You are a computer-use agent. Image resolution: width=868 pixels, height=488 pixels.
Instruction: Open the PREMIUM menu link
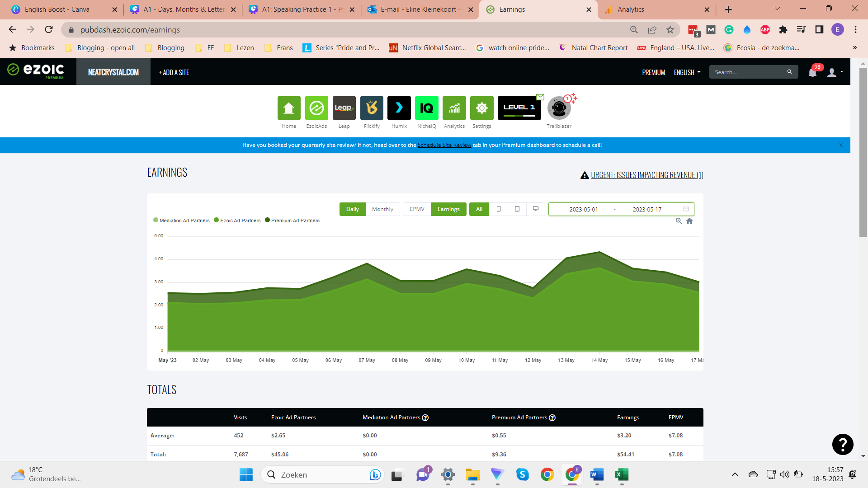tap(654, 72)
